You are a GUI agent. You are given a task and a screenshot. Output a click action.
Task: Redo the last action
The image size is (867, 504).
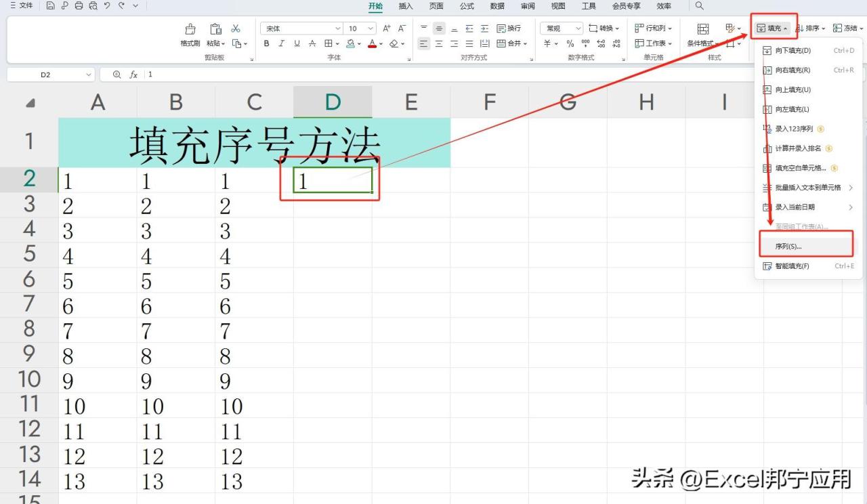[121, 5]
